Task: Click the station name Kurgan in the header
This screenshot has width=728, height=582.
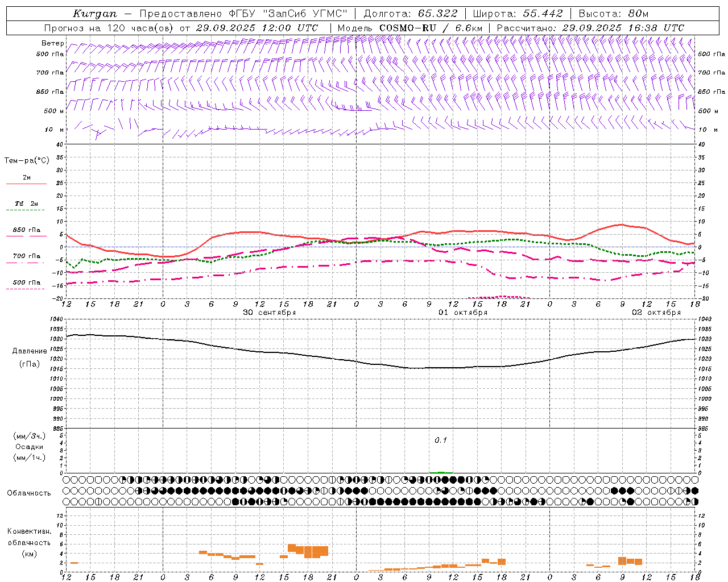Action: coord(95,14)
